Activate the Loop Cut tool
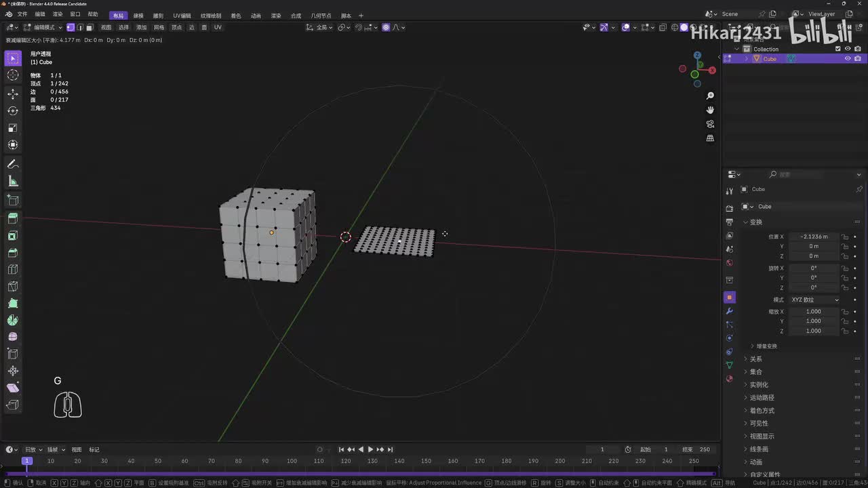The image size is (868, 488). (x=13, y=270)
